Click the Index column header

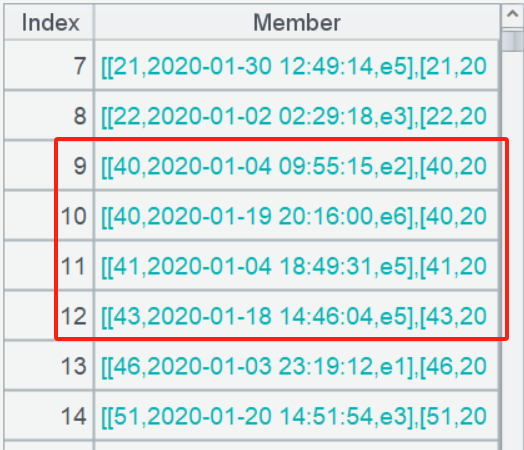(x=49, y=22)
